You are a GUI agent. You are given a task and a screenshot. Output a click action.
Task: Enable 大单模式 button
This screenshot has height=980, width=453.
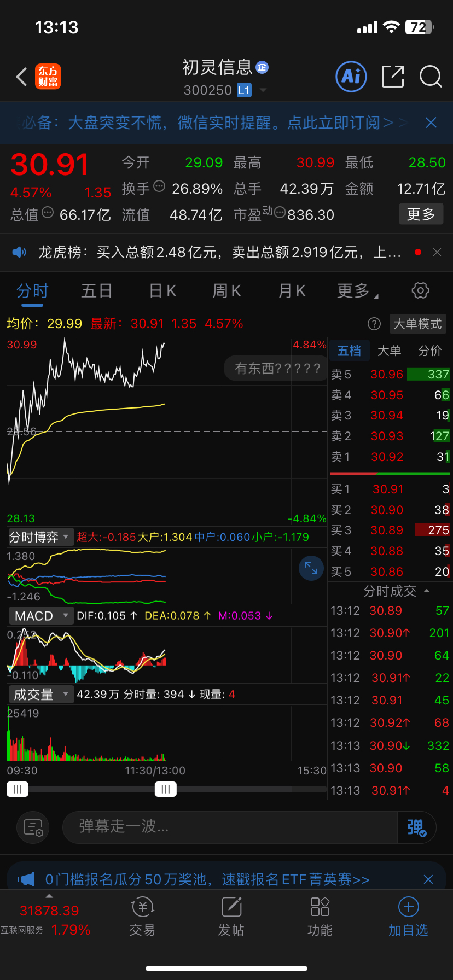(417, 324)
